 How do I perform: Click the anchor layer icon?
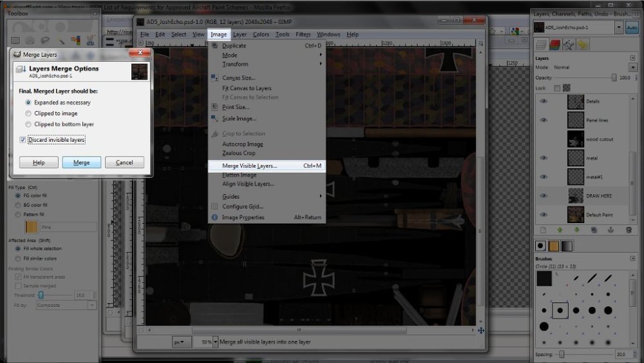pos(611,230)
